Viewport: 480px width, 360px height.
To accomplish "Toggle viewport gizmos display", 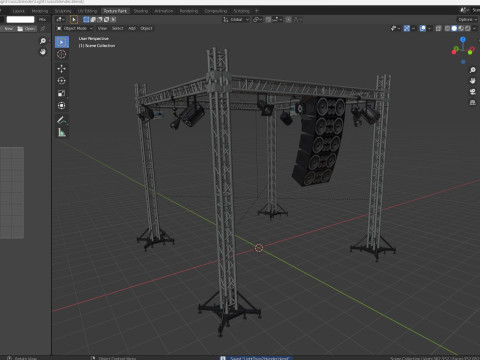I will (x=406, y=28).
